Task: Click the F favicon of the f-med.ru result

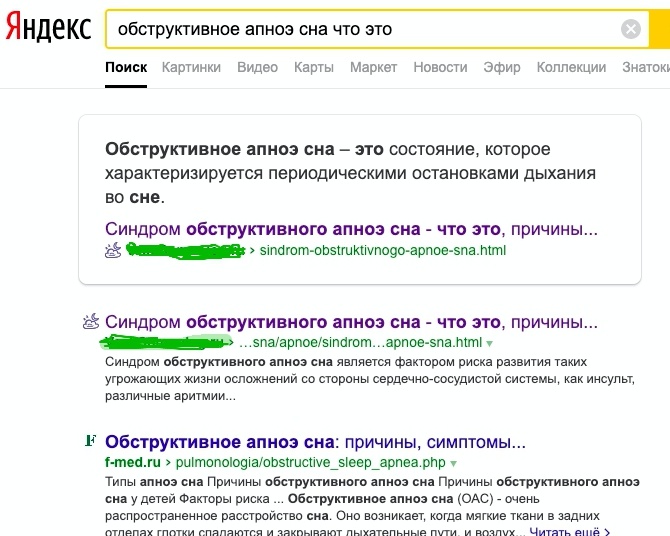Action: (x=91, y=440)
